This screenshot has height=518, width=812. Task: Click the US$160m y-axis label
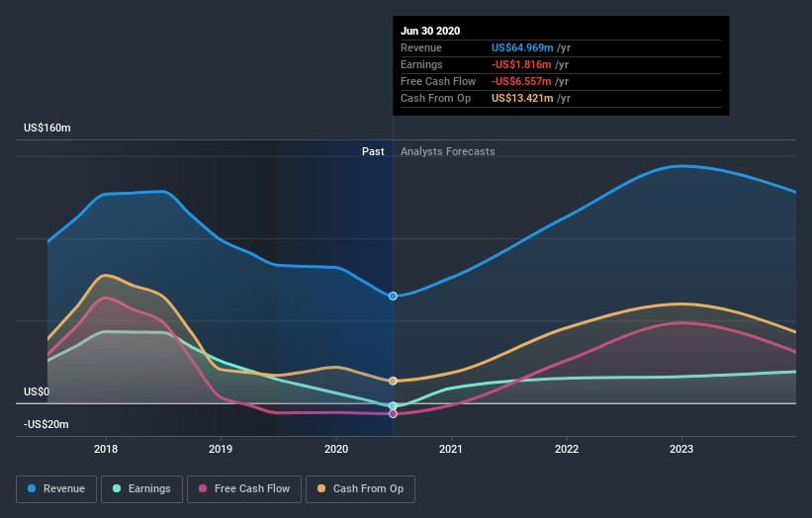(47, 128)
